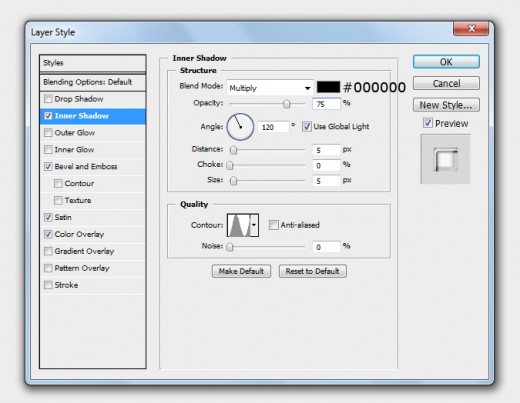Tick the Contour sub-option checkbox
This screenshot has height=403, width=520.
pos(58,184)
